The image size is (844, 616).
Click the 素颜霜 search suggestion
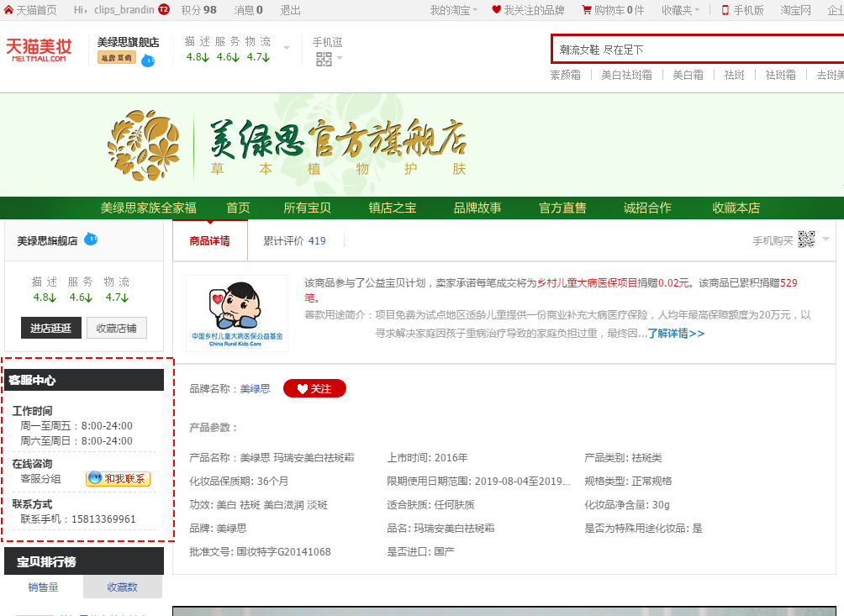pyautogui.click(x=565, y=75)
